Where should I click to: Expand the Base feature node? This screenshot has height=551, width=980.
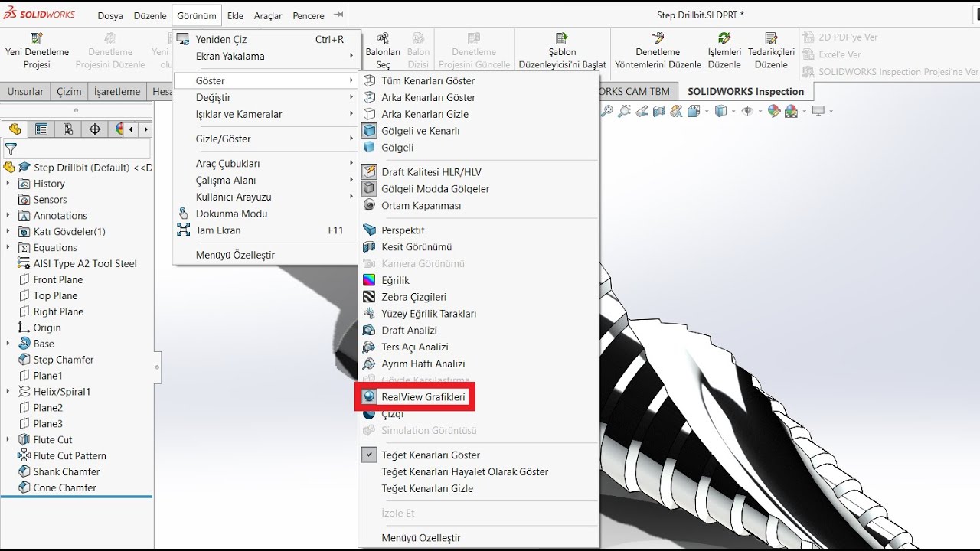(x=8, y=344)
